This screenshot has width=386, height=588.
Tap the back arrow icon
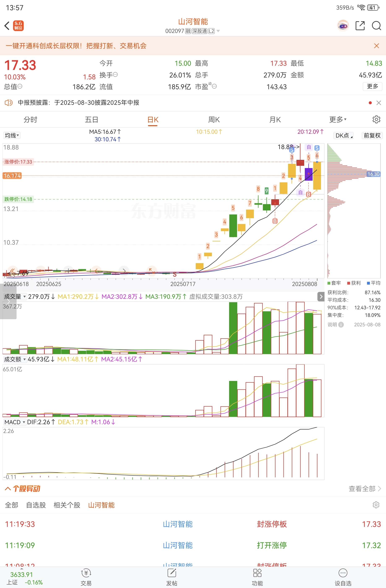pos(7,26)
